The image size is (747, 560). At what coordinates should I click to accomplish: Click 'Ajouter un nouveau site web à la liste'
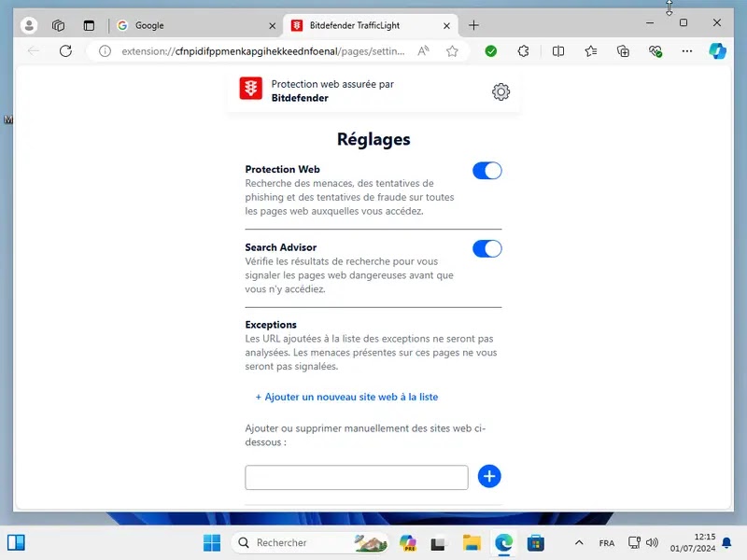point(346,397)
